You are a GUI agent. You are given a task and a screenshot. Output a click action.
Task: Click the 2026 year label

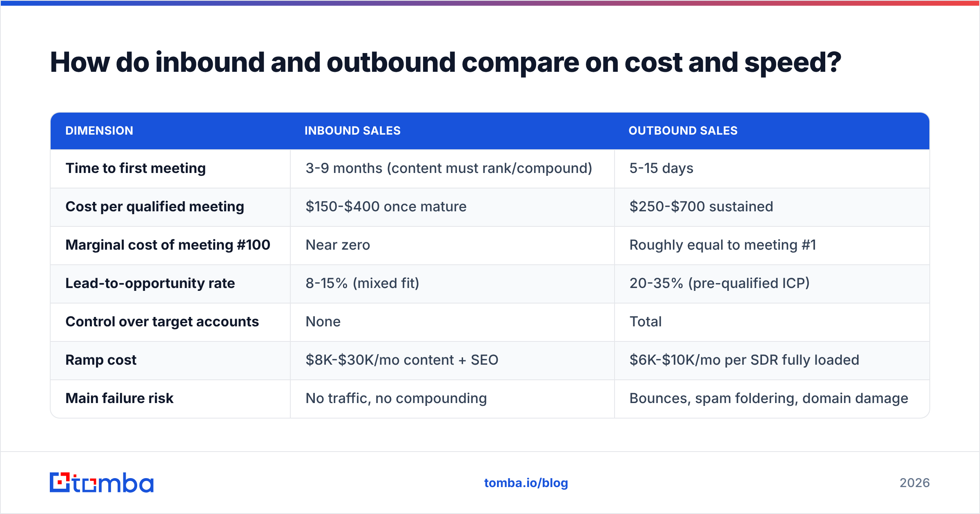(x=914, y=483)
